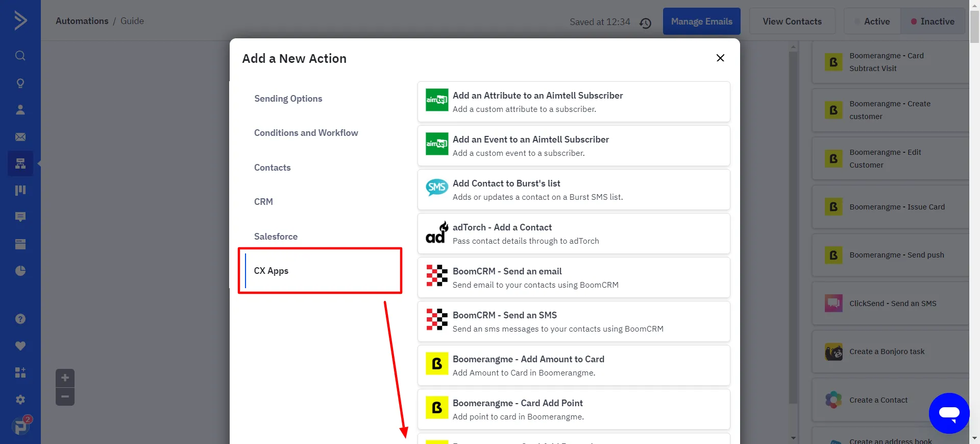
Task: Open the Apps grid icon in the sidebar
Action: coord(20,372)
